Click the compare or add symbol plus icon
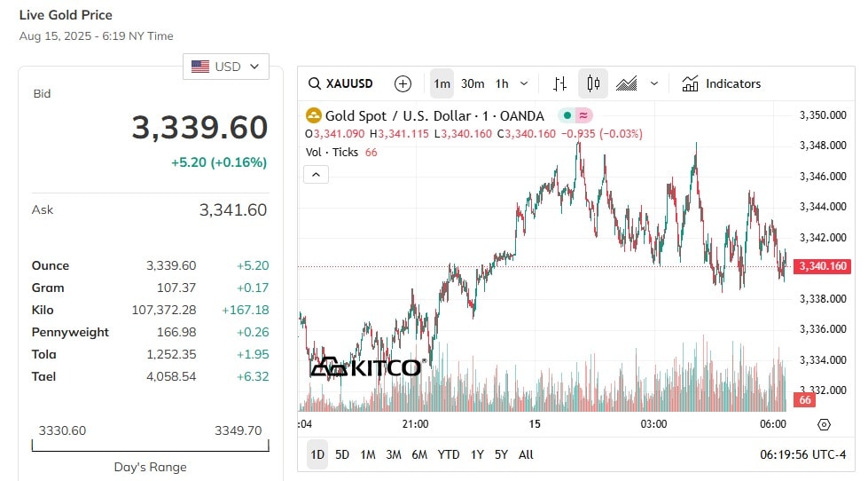 tap(403, 83)
